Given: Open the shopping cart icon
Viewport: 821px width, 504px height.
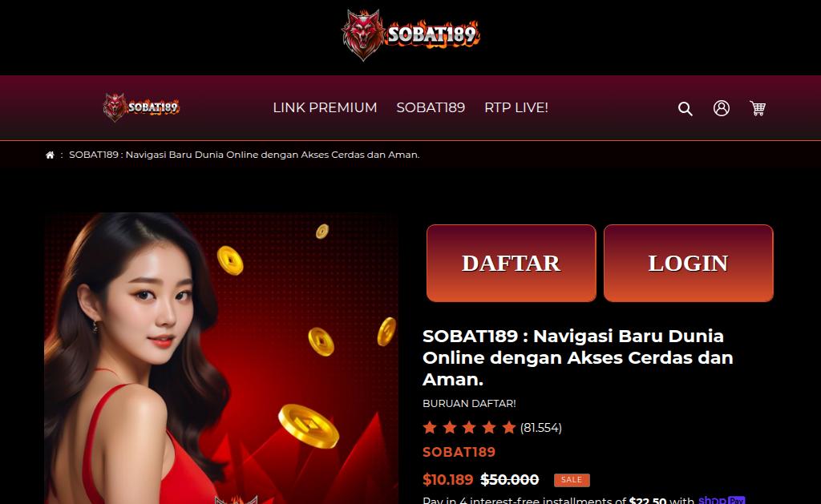Looking at the screenshot, I should click(x=757, y=108).
